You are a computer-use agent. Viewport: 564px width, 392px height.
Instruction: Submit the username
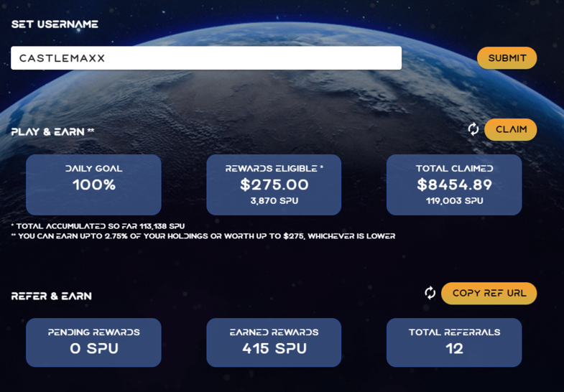point(507,58)
